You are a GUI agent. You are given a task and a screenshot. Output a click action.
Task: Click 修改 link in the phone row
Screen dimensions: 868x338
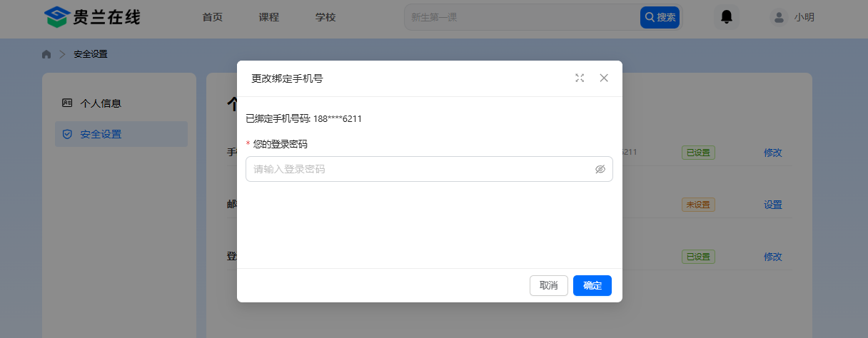[x=772, y=153]
